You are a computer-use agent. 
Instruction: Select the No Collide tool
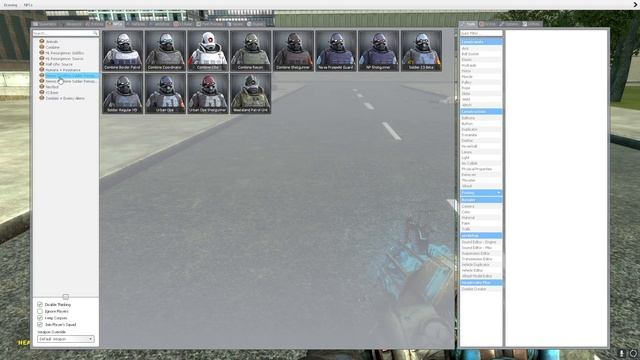(481, 163)
